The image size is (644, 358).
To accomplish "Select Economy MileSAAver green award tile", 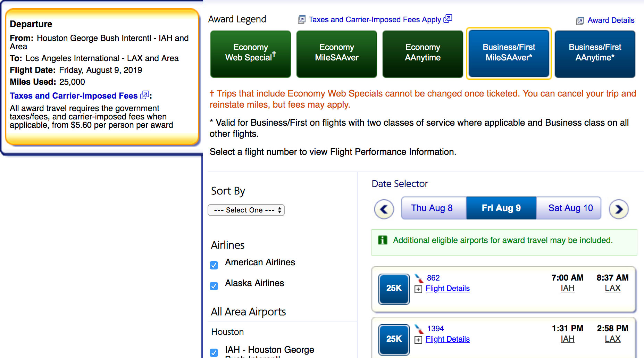I will [x=336, y=54].
